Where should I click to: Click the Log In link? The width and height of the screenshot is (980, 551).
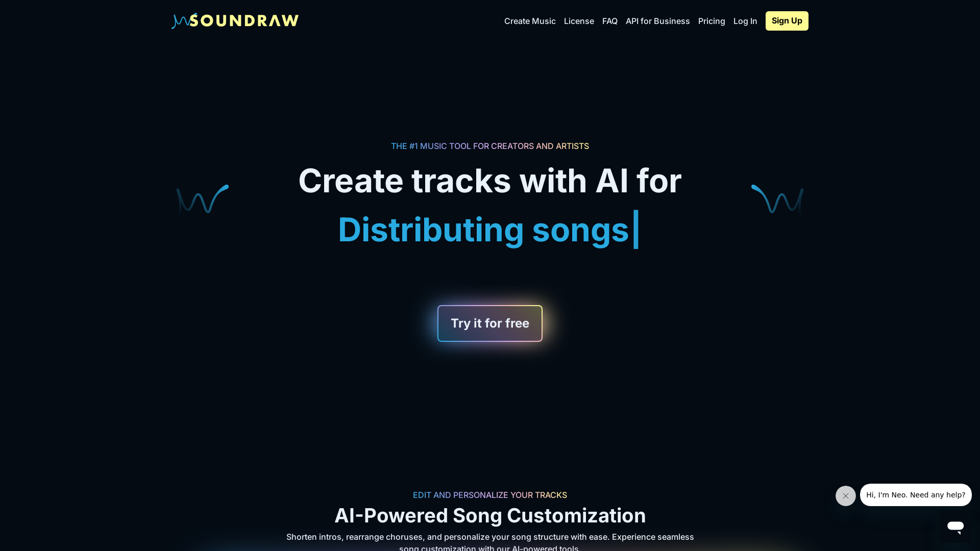pyautogui.click(x=745, y=21)
